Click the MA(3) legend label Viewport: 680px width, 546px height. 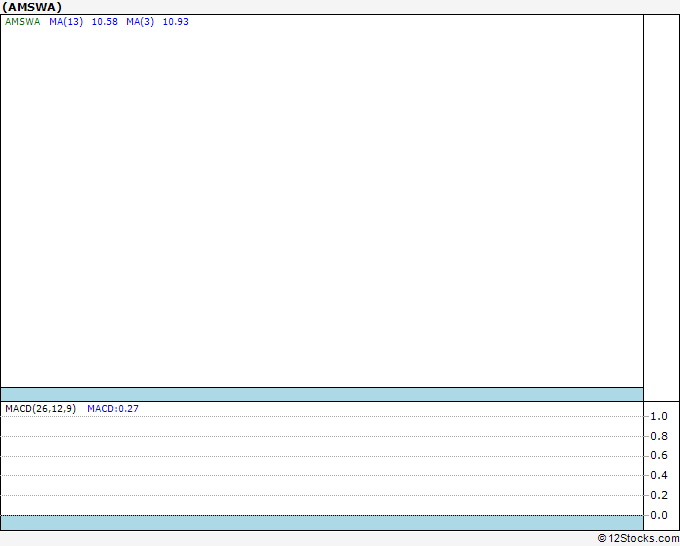140,22
